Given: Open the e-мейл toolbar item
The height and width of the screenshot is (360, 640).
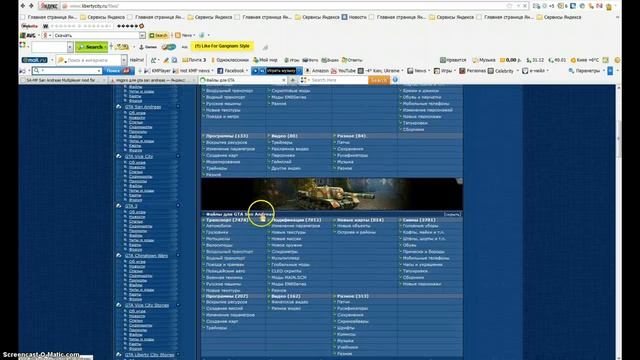Looking at the screenshot, I should coord(536,71).
